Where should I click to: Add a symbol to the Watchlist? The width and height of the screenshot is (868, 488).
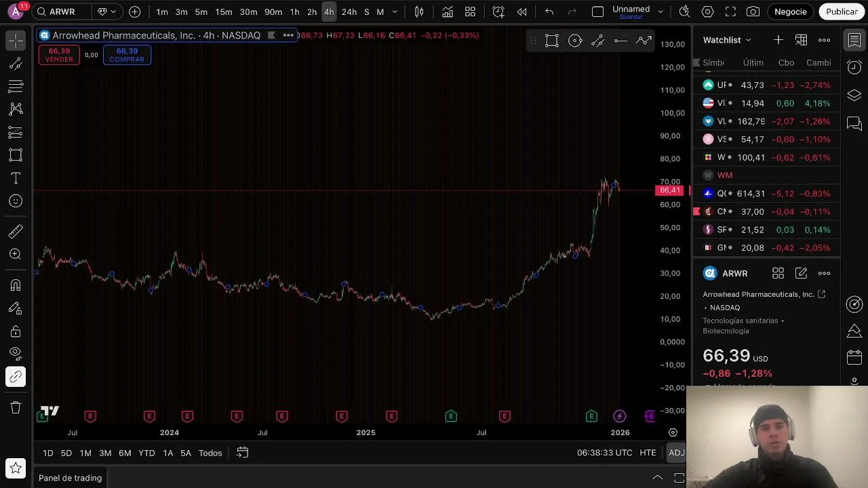(x=778, y=40)
